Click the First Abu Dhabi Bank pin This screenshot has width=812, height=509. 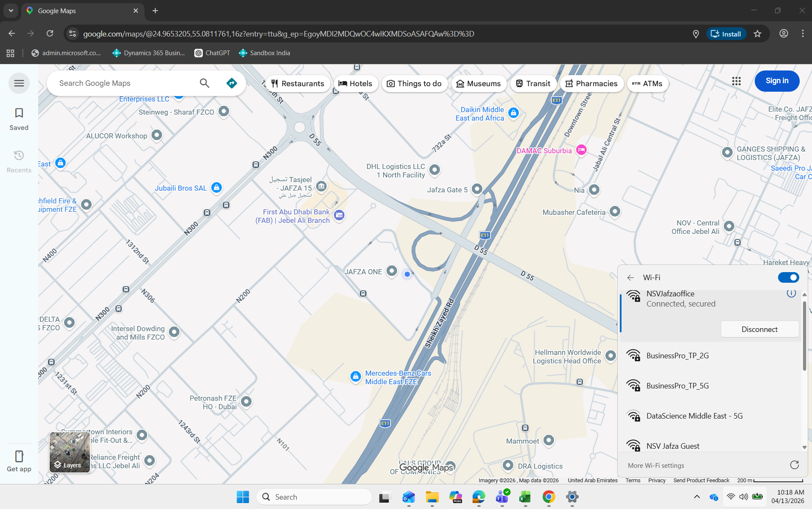pyautogui.click(x=339, y=215)
